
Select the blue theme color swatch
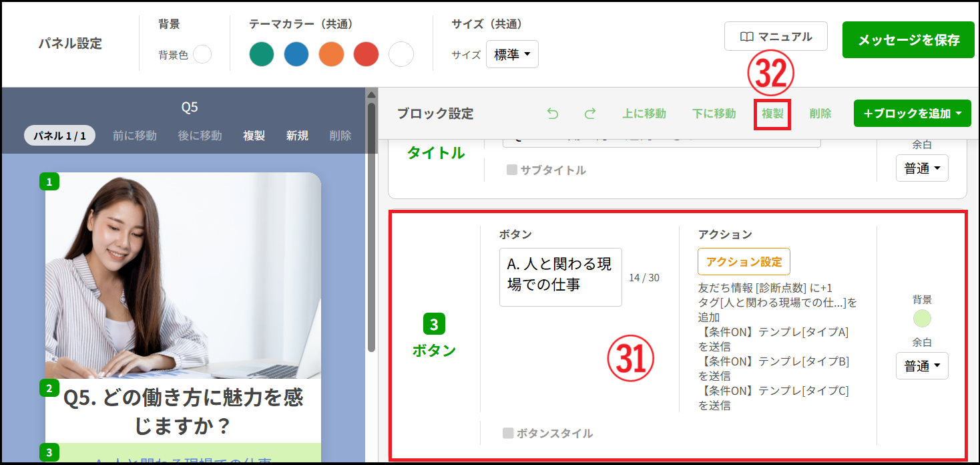296,54
